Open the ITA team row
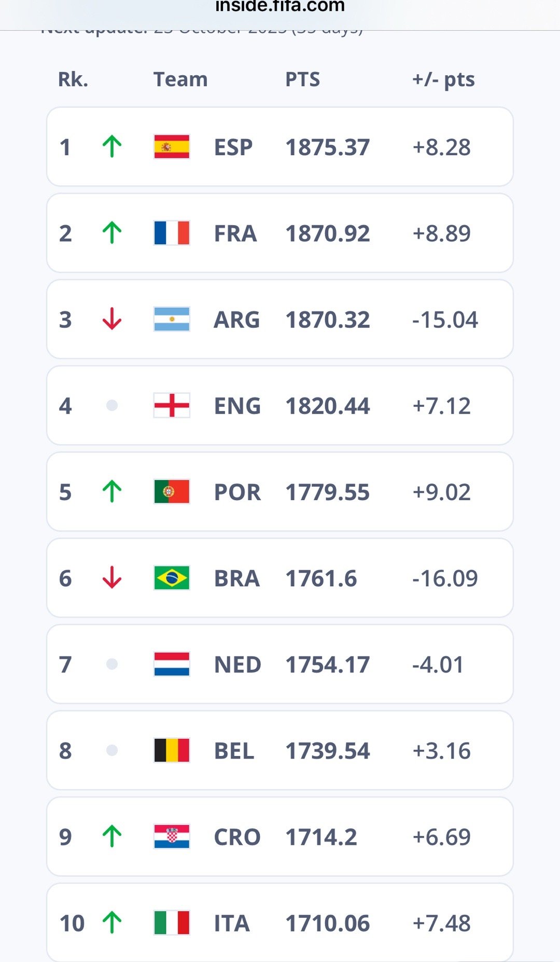 (280, 923)
